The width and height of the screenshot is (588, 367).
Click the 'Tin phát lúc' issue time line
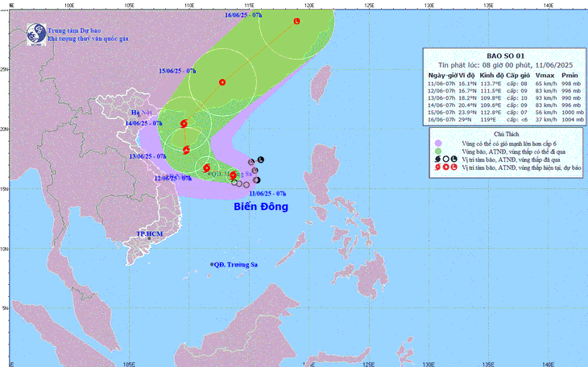(x=506, y=65)
